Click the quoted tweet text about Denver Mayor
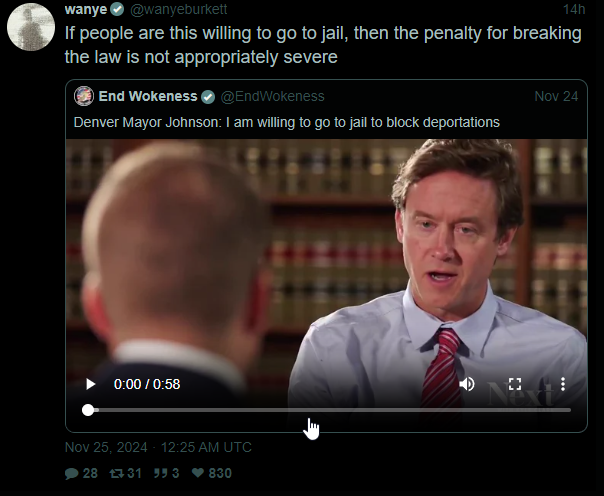Image resolution: width=604 pixels, height=496 pixels. pyautogui.click(x=287, y=122)
